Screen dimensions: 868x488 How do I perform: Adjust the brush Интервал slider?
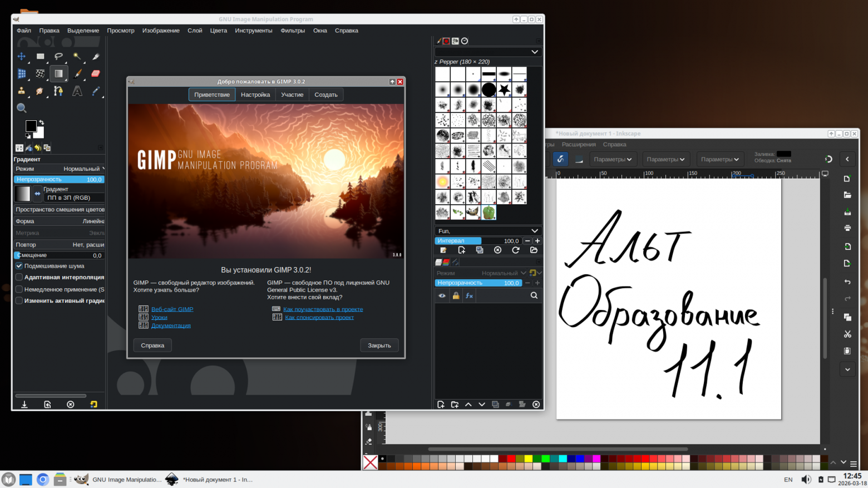coord(478,241)
